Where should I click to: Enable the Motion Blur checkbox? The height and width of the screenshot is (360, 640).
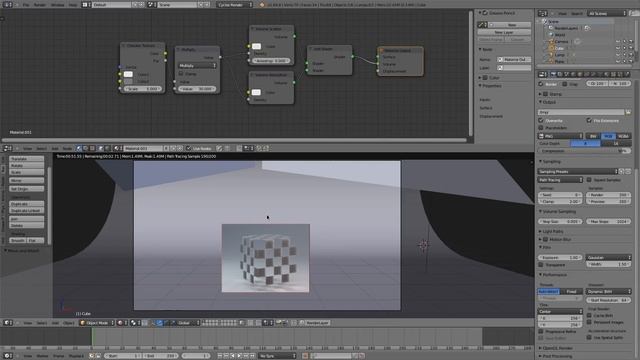tap(545, 239)
